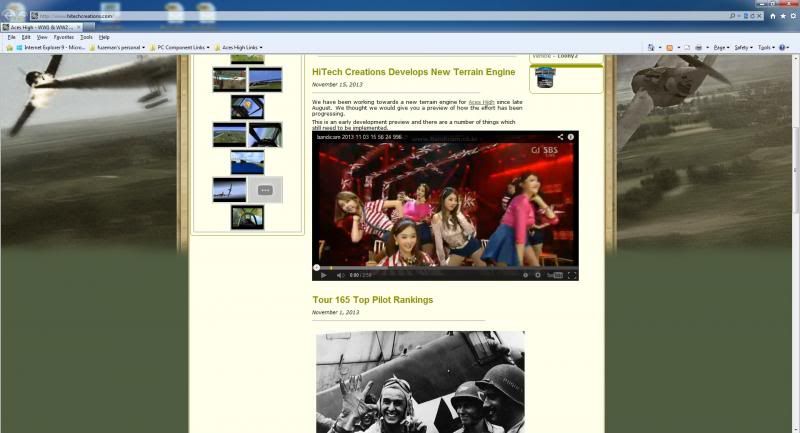Open the blue ocean screenshot thumbnail

tap(247, 162)
